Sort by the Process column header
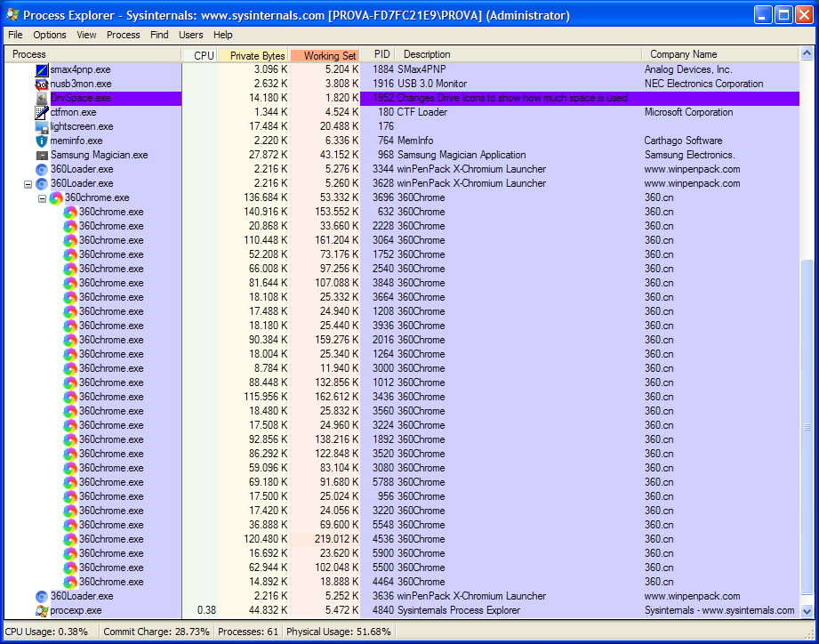819x644 pixels. [x=93, y=54]
